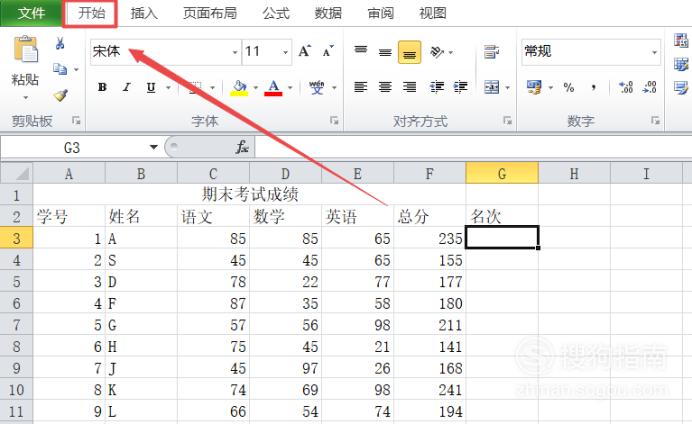Image resolution: width=692 pixels, height=424 pixels.
Task: Switch to the 公式 tab
Action: [x=276, y=13]
